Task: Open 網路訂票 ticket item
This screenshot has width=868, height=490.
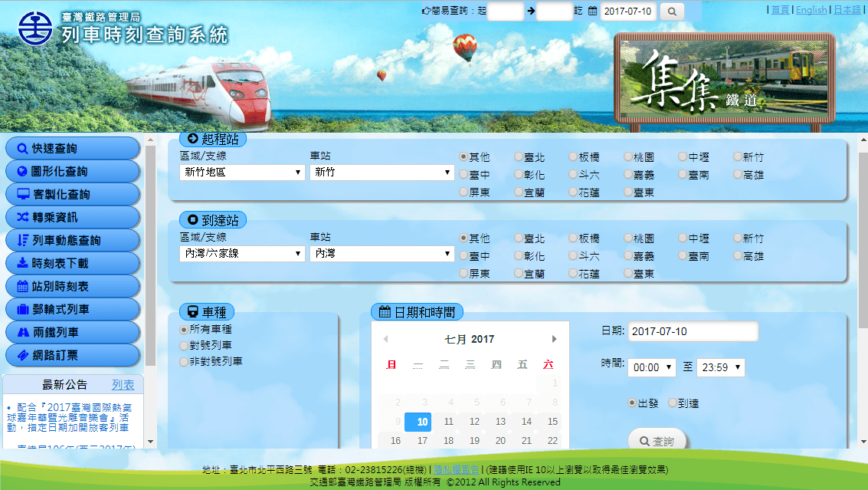Action: pyautogui.click(x=73, y=355)
